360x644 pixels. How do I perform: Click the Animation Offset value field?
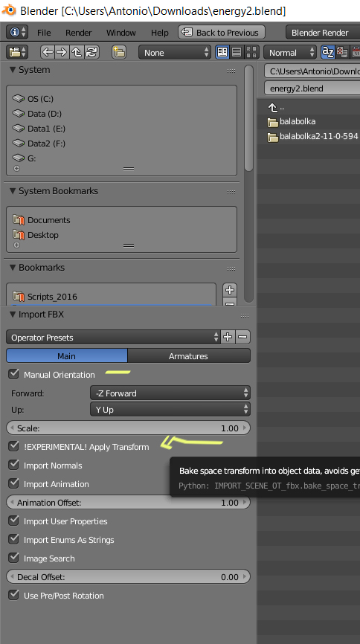point(128,502)
